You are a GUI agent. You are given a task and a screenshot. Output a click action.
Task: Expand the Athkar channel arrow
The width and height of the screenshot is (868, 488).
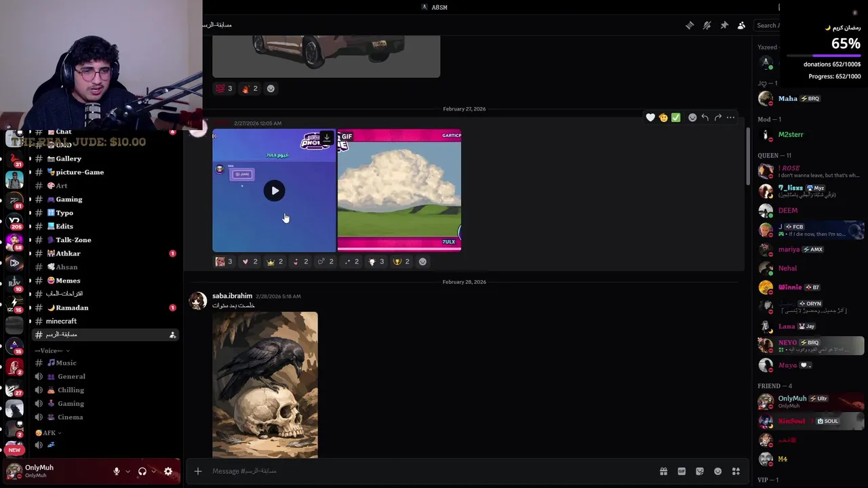point(30,253)
